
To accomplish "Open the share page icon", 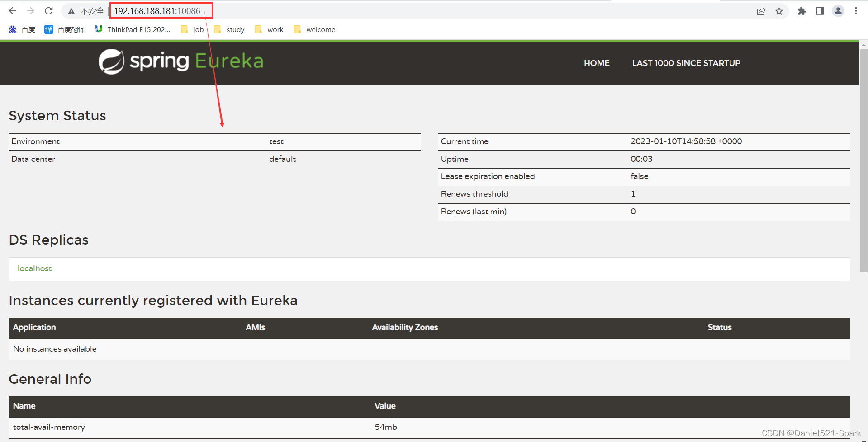I will pos(761,11).
